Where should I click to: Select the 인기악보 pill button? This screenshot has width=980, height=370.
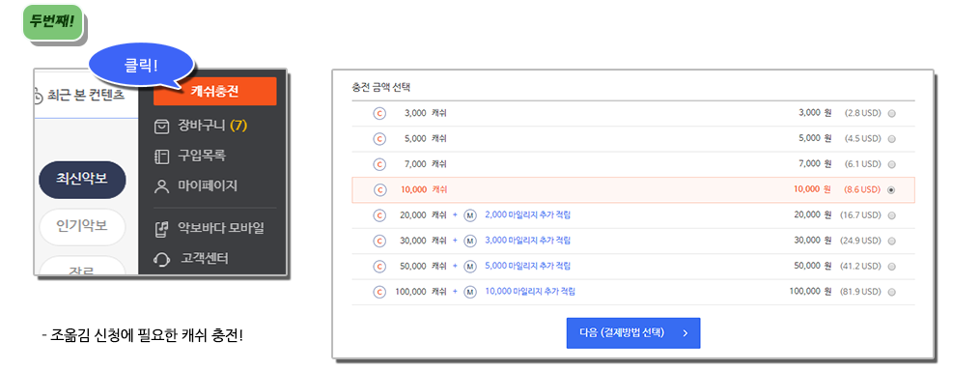[x=82, y=227]
